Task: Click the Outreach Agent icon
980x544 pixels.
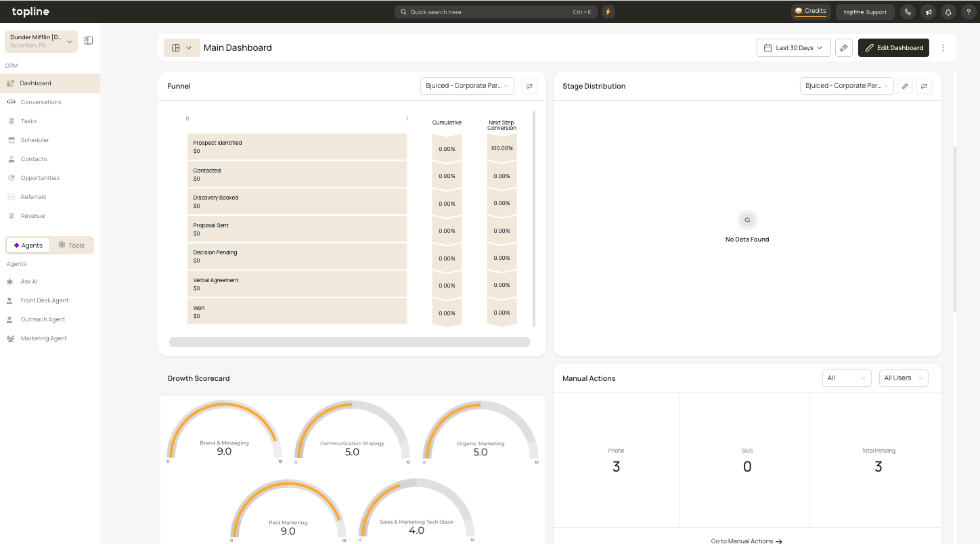Action: pos(10,319)
